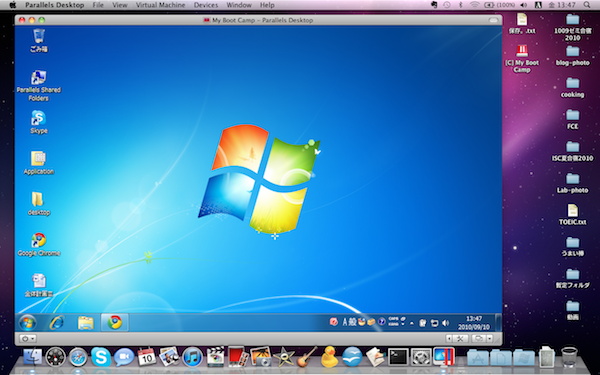Launch iTunes from the Dock
The width and height of the screenshot is (600, 375).
coord(192,357)
